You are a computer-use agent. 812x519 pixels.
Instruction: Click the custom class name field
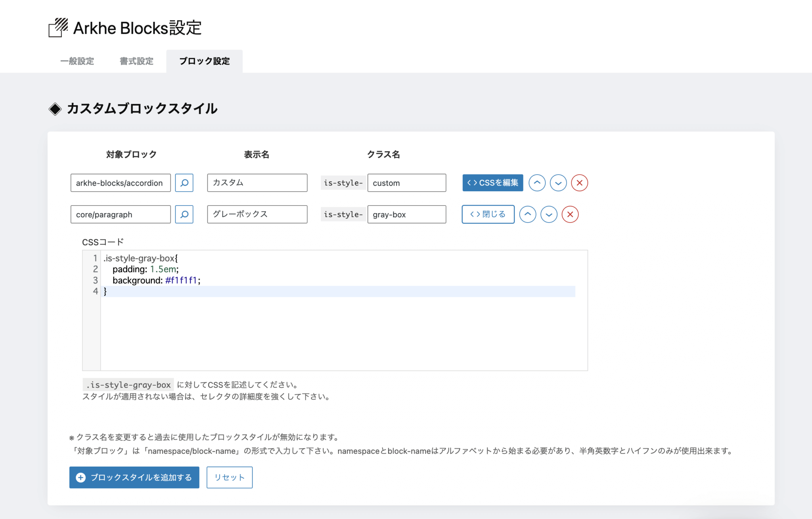point(407,183)
